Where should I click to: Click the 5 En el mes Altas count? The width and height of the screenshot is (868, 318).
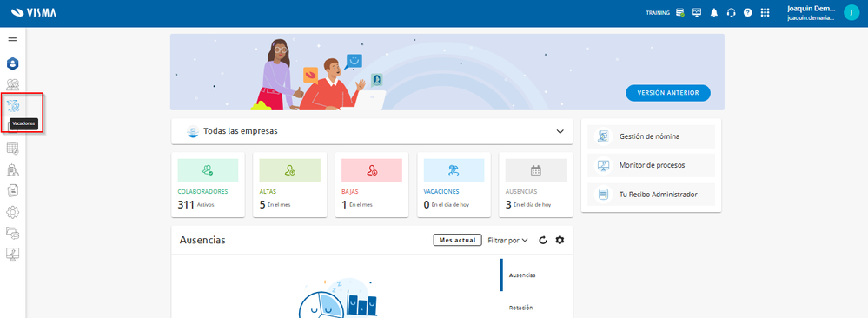pos(275,204)
